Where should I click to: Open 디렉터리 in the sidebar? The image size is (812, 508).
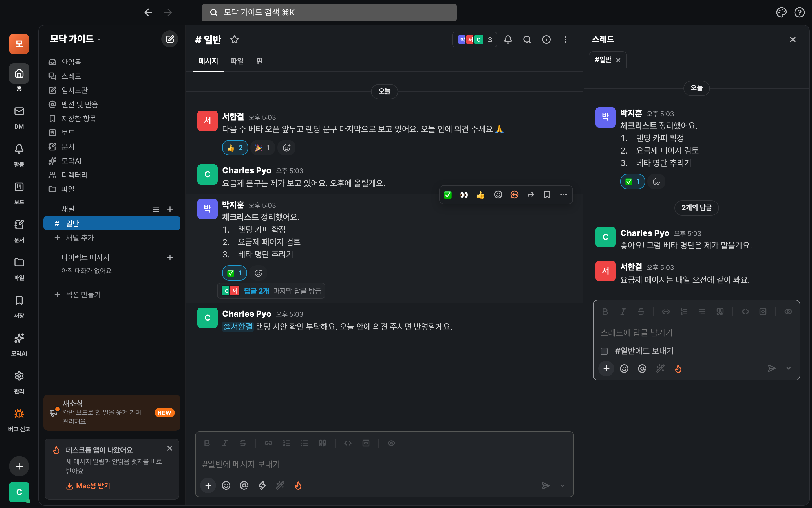click(x=112, y=175)
